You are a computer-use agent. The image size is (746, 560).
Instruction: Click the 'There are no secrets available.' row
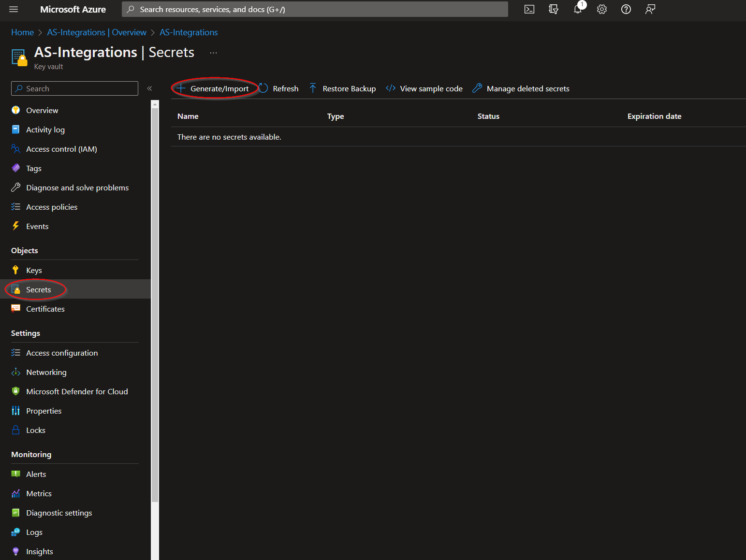tap(458, 137)
